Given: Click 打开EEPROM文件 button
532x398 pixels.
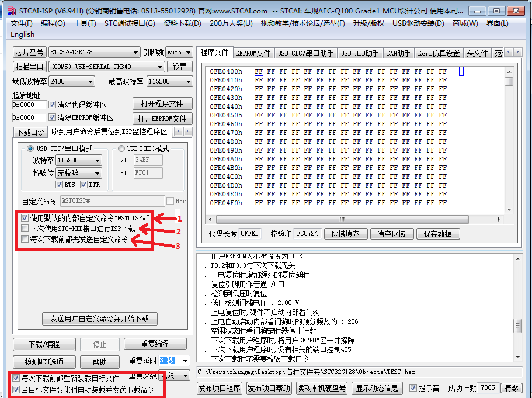Looking at the screenshot, I should point(162,119).
